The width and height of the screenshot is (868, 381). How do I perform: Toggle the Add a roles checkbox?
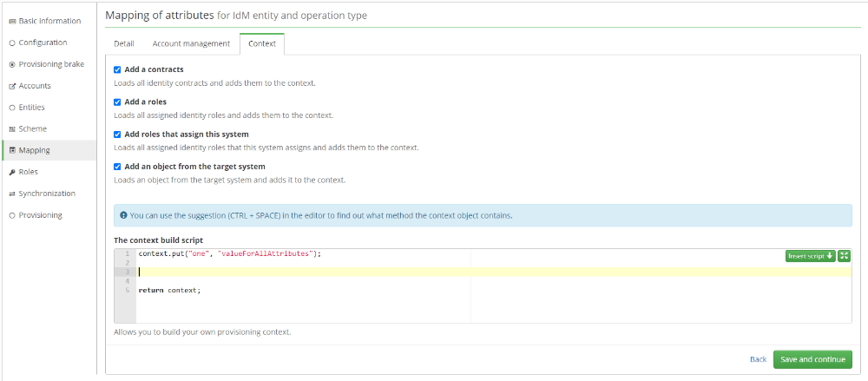(117, 102)
